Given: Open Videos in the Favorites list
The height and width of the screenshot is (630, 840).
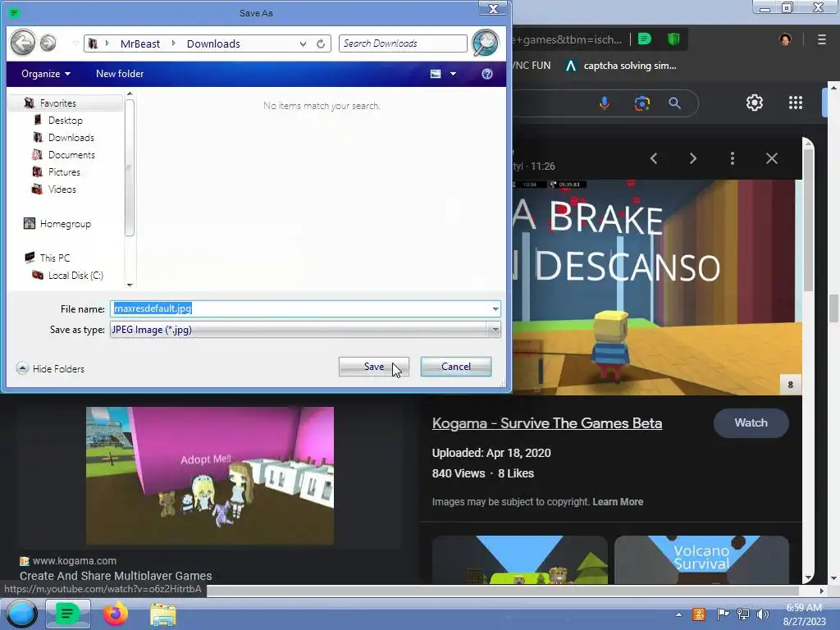Looking at the screenshot, I should (x=62, y=189).
